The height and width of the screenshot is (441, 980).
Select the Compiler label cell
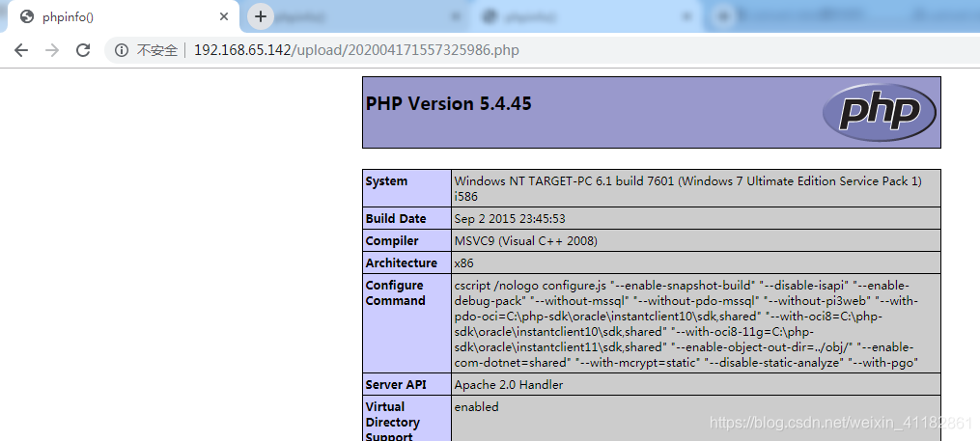(406, 240)
